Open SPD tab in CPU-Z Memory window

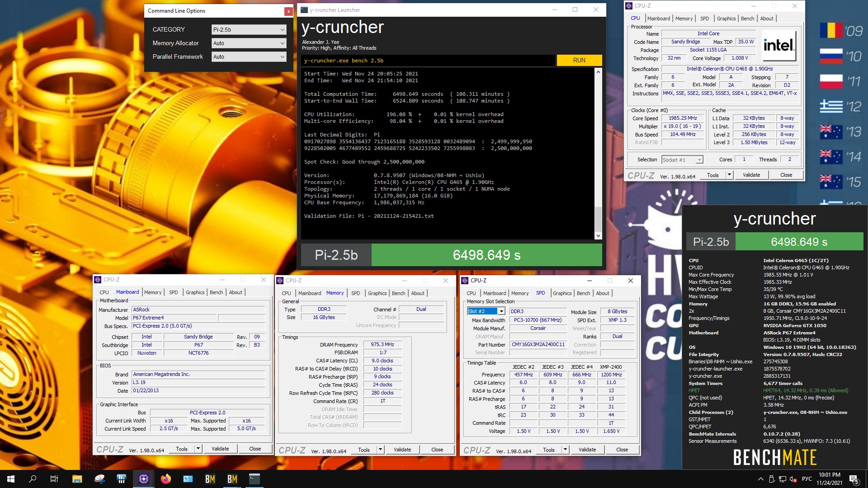(x=355, y=293)
